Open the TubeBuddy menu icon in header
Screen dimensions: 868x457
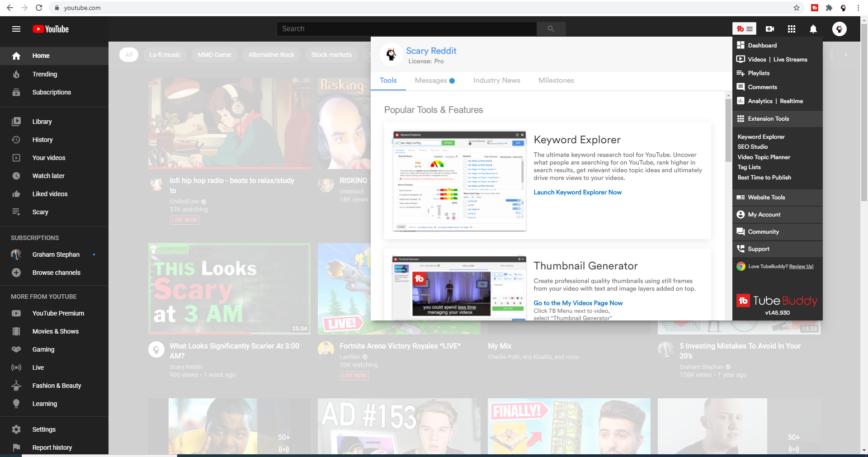tap(744, 29)
